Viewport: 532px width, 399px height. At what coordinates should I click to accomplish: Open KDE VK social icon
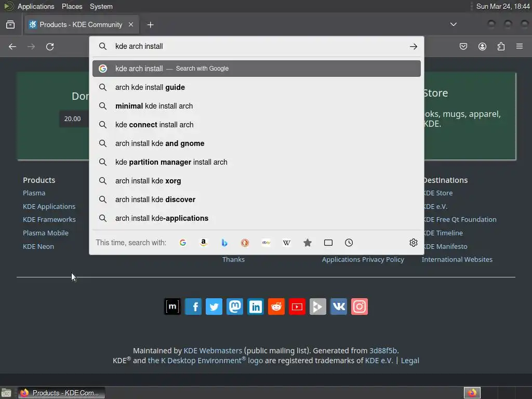339,307
